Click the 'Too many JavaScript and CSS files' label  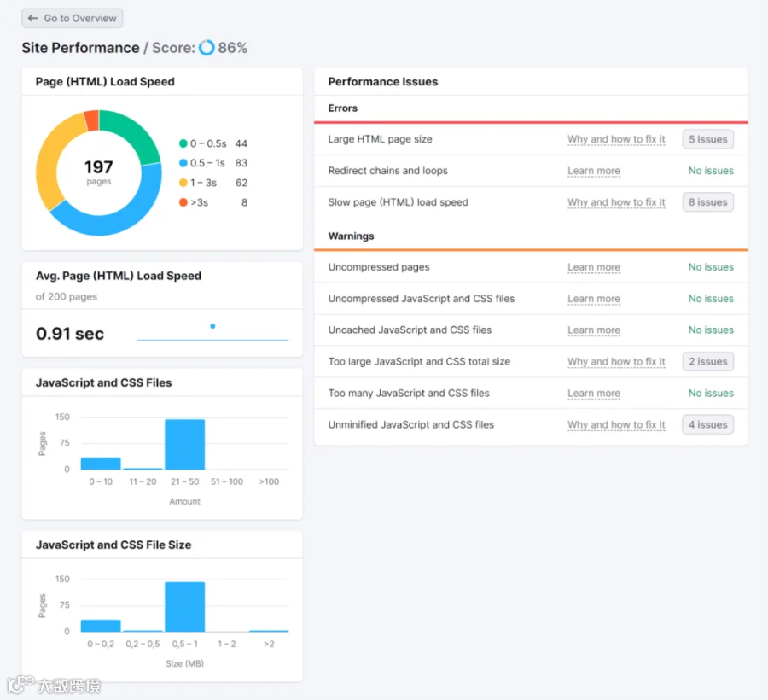tap(409, 393)
